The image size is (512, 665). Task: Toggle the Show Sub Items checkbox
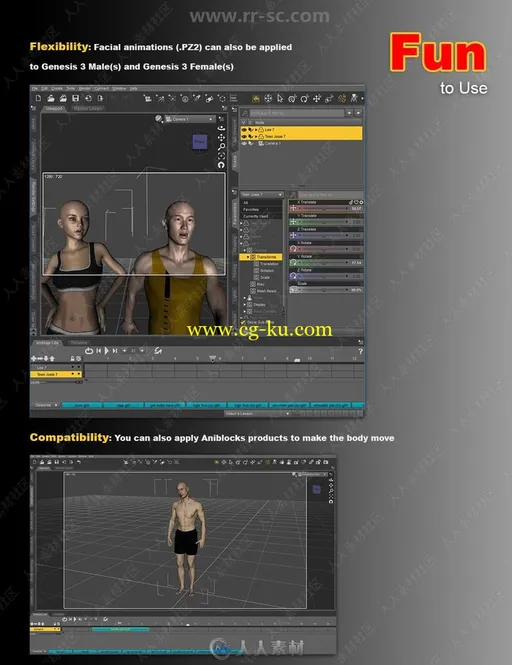pyautogui.click(x=243, y=323)
